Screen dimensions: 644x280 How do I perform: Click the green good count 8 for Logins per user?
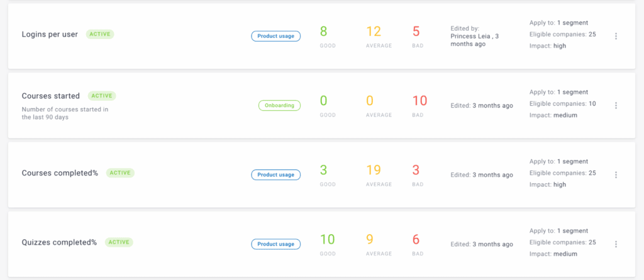pyautogui.click(x=324, y=31)
